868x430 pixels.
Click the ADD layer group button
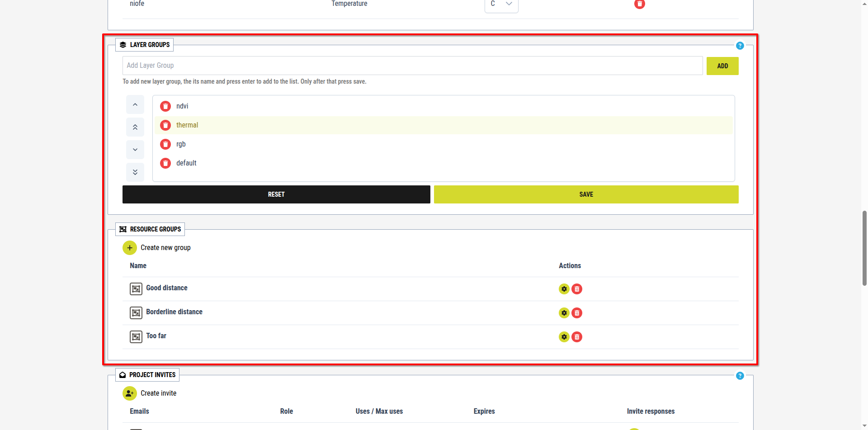[722, 66]
